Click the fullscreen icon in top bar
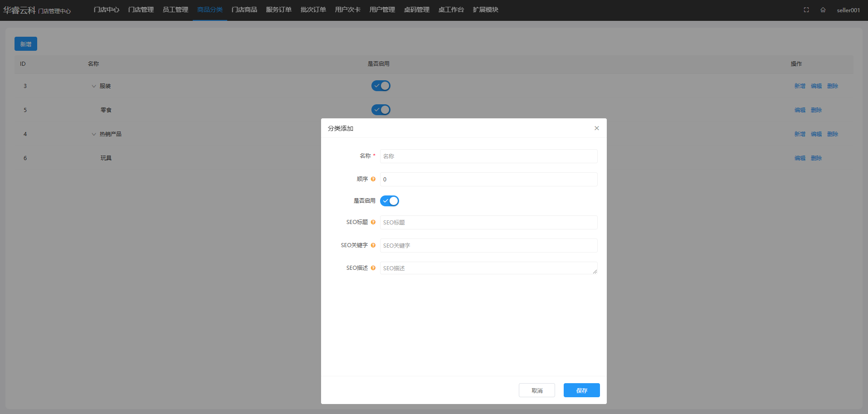Screen dimensions: 868x414 [806, 10]
